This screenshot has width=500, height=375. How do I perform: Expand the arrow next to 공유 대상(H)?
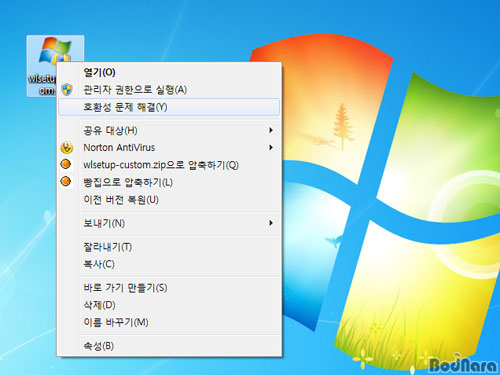(x=271, y=130)
